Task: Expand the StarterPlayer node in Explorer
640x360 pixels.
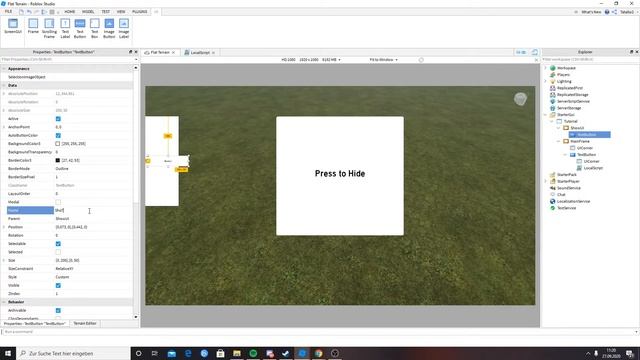Action: click(545, 181)
